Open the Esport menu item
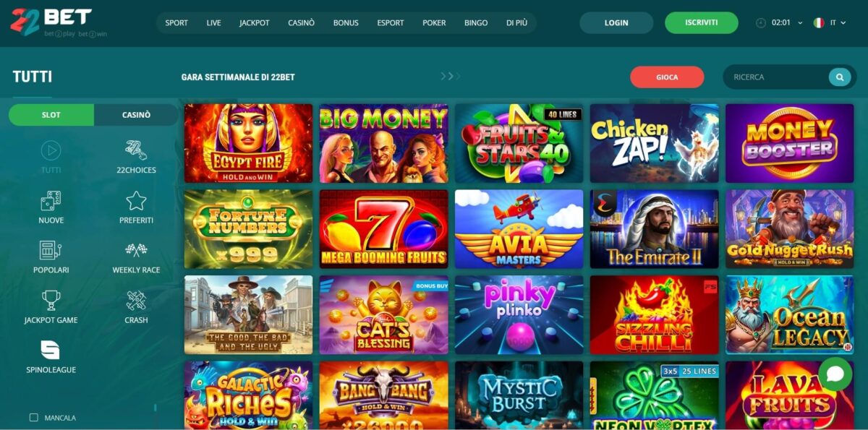Image resolution: width=868 pixels, height=430 pixels. (391, 22)
